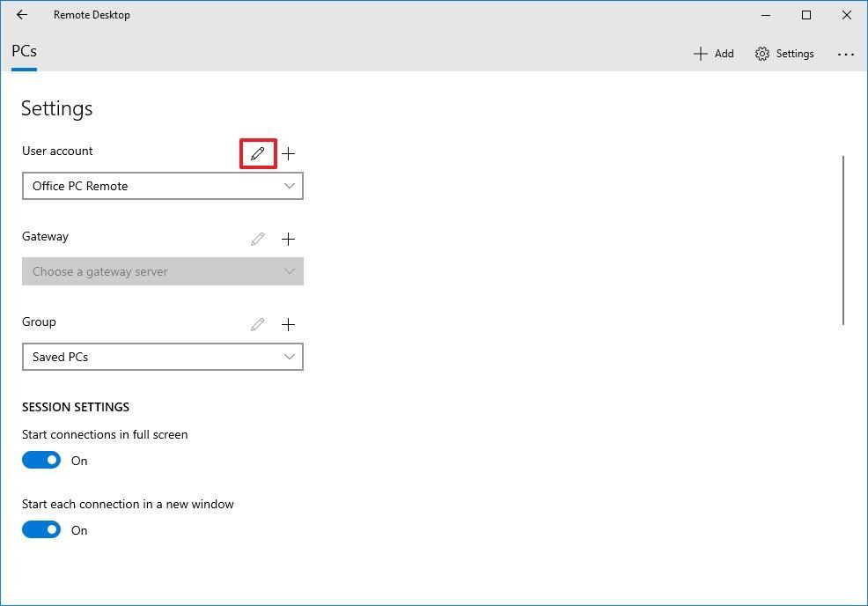Click the back arrow at top left
Viewport: 868px width, 606px height.
(x=21, y=15)
